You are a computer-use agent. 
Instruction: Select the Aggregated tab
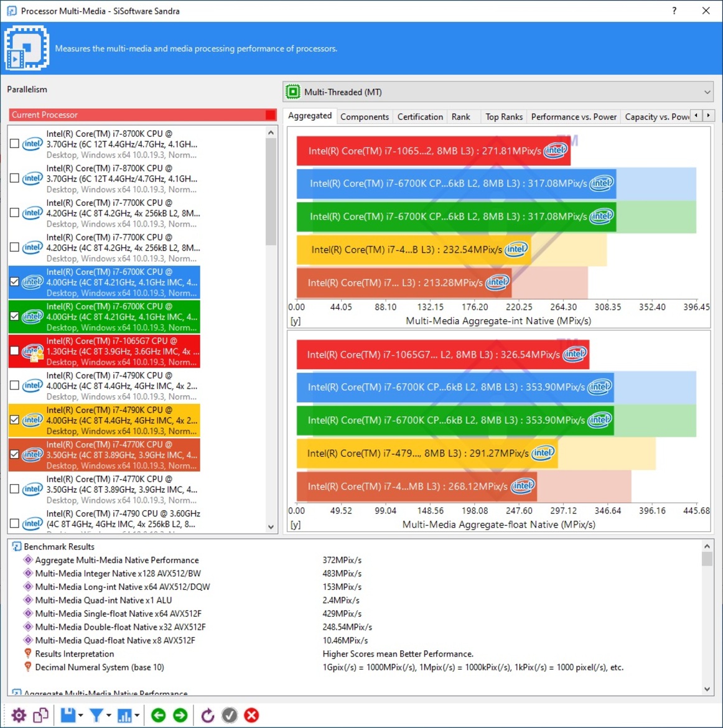tap(310, 116)
